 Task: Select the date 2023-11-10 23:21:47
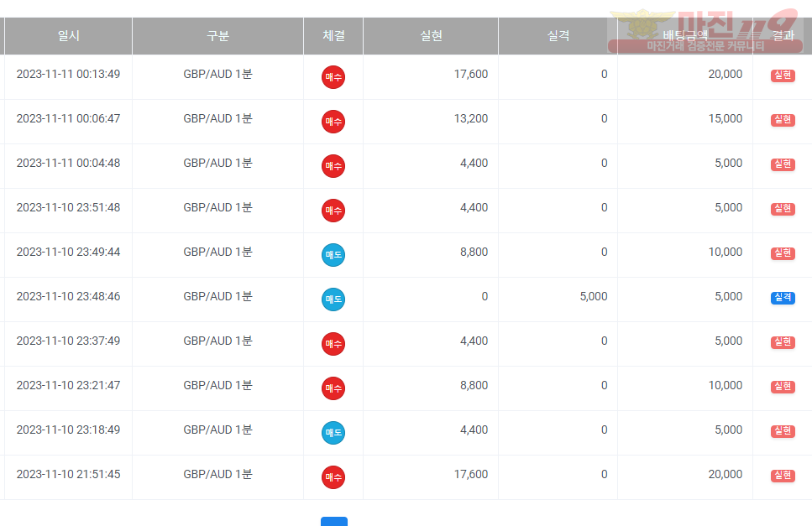tap(68, 385)
